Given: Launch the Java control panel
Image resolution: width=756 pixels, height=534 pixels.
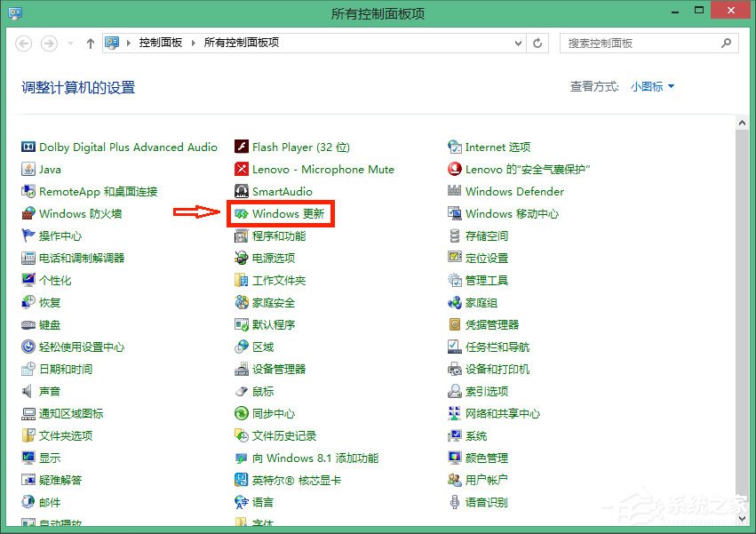Looking at the screenshot, I should coord(50,169).
